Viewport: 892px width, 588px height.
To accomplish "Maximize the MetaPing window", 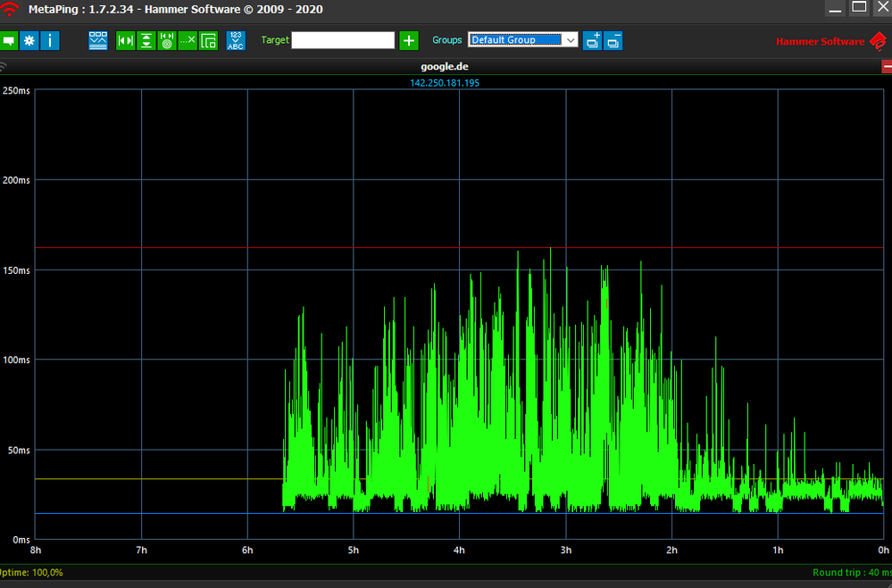I will click(x=858, y=7).
